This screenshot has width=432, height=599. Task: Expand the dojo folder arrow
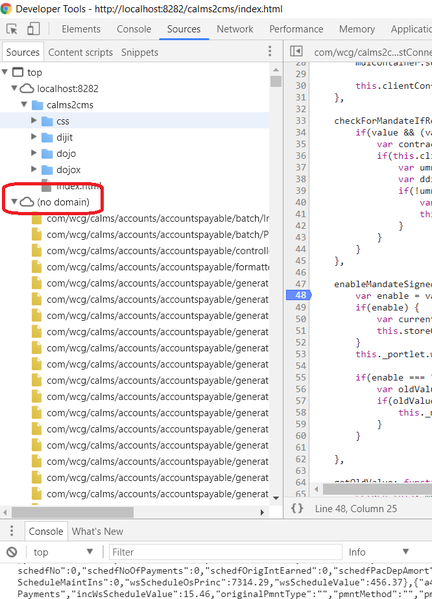[x=34, y=153]
